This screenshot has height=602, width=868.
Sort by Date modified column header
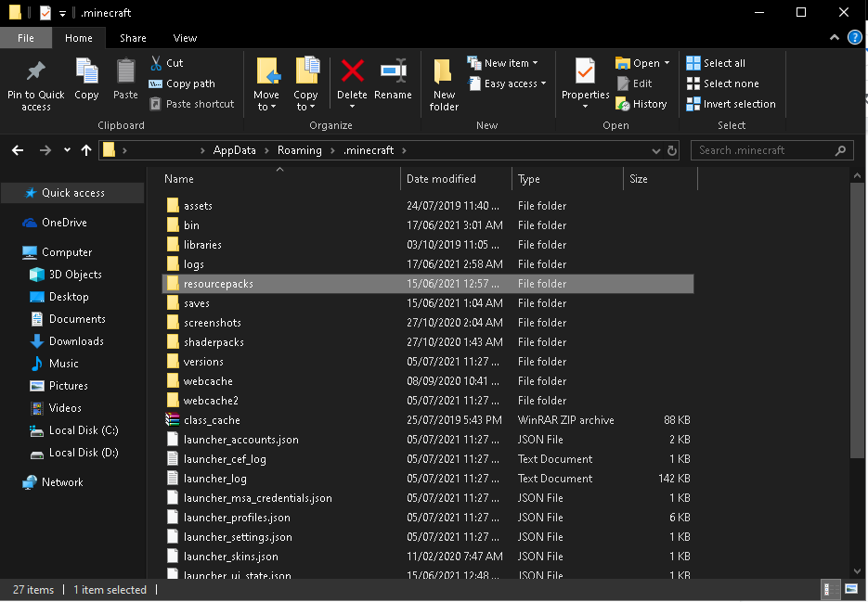[456, 179]
